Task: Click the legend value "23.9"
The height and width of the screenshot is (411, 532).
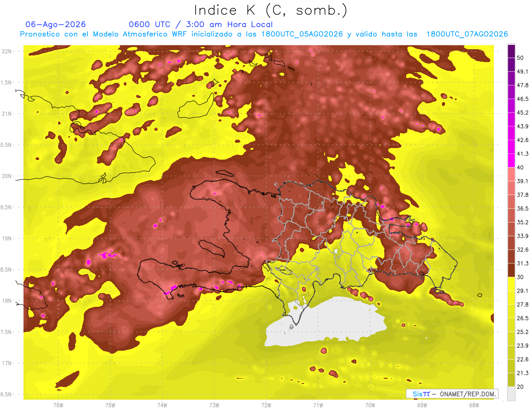Action: 523,345
